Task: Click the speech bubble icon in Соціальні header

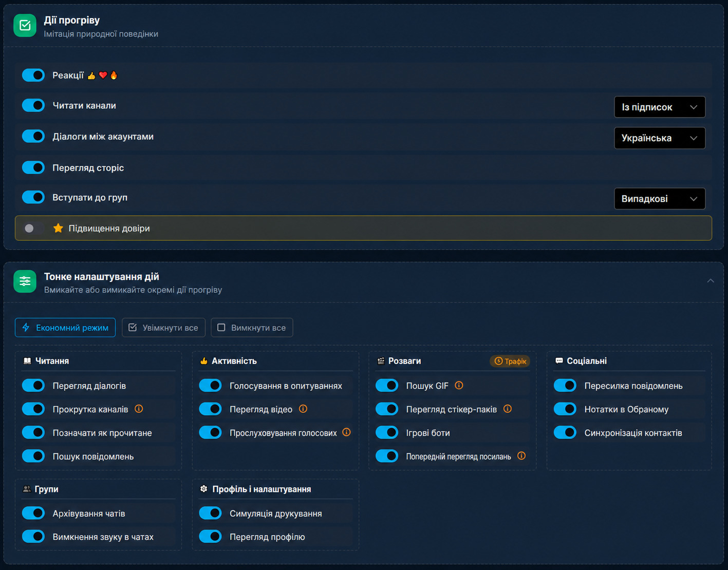Action: (x=559, y=361)
